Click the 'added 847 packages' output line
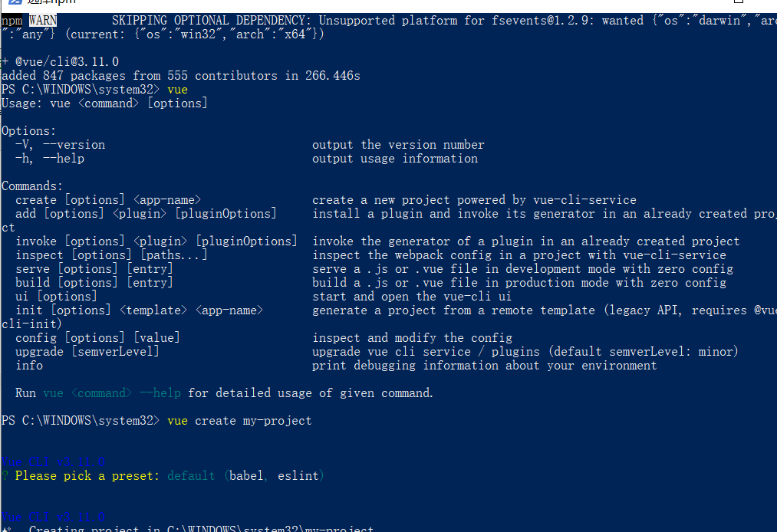Screen dimensions: 777x532 [x=181, y=76]
